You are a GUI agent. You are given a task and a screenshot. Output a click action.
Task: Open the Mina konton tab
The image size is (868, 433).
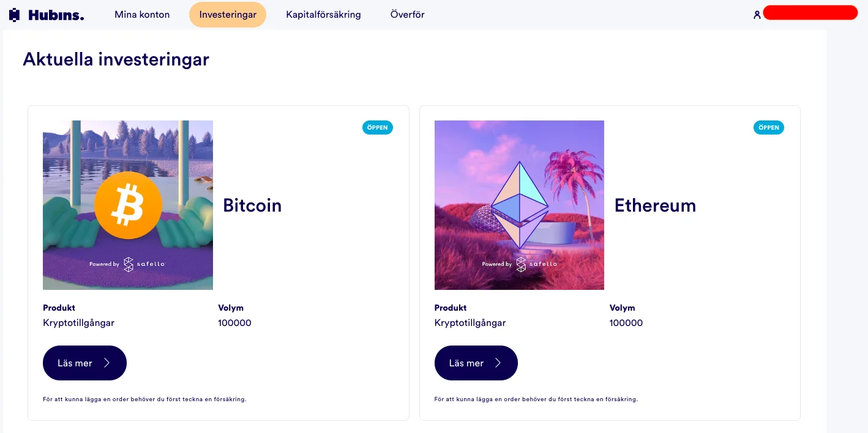tap(142, 15)
